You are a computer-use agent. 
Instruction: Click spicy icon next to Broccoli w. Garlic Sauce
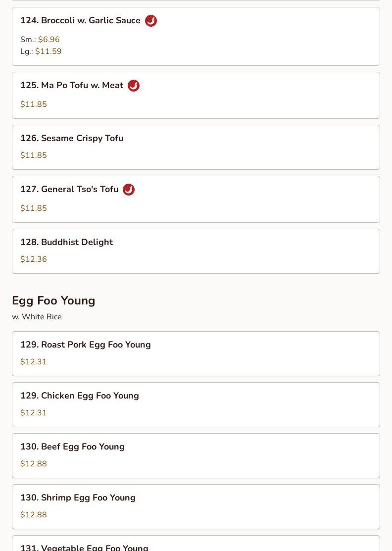click(151, 21)
